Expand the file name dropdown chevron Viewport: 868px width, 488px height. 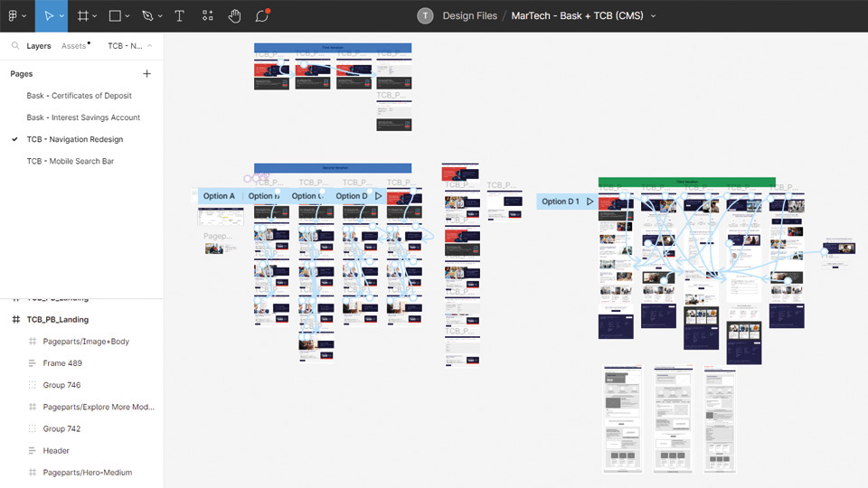point(654,16)
